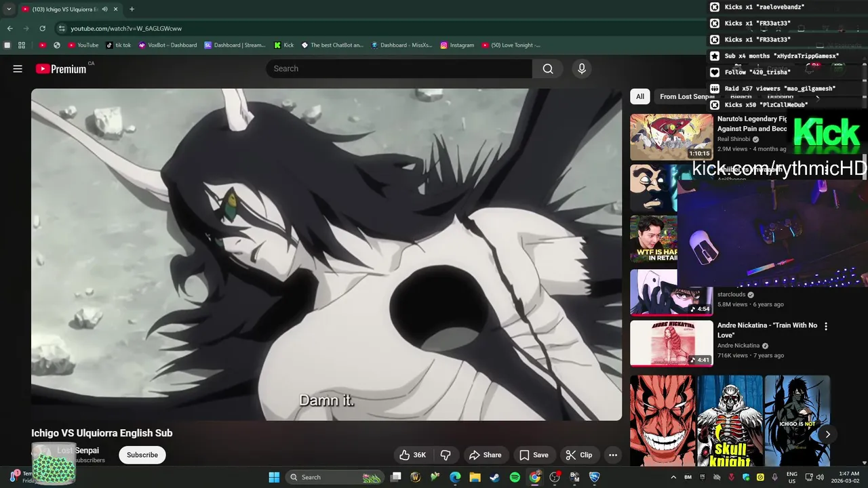Dislike the video with thumbs down

coord(446,455)
